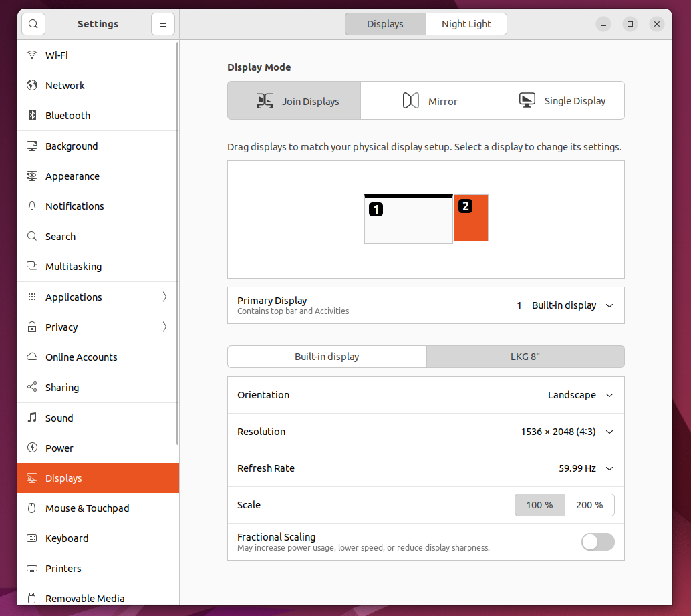Open the Resolution dropdown
Screen dimensions: 691x616
(426, 432)
